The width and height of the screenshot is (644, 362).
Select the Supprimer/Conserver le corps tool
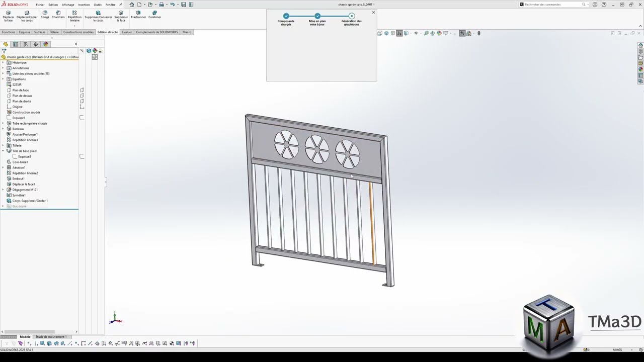[98, 16]
